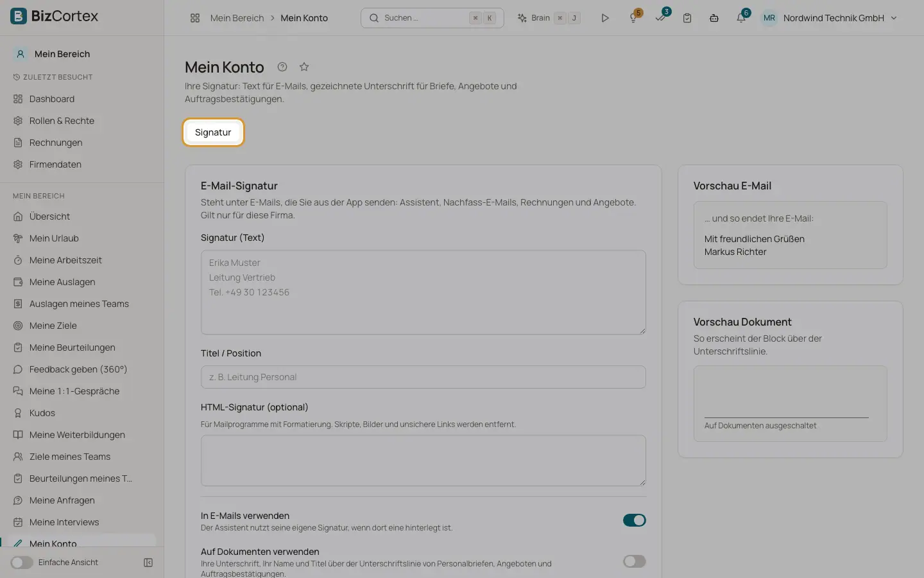Collapse the sidebar with the panel icon
This screenshot has width=924, height=578.
click(x=148, y=563)
